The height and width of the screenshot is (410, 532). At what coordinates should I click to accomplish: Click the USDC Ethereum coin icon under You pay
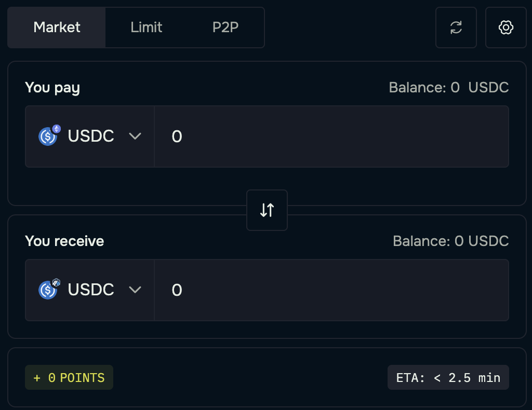point(49,136)
